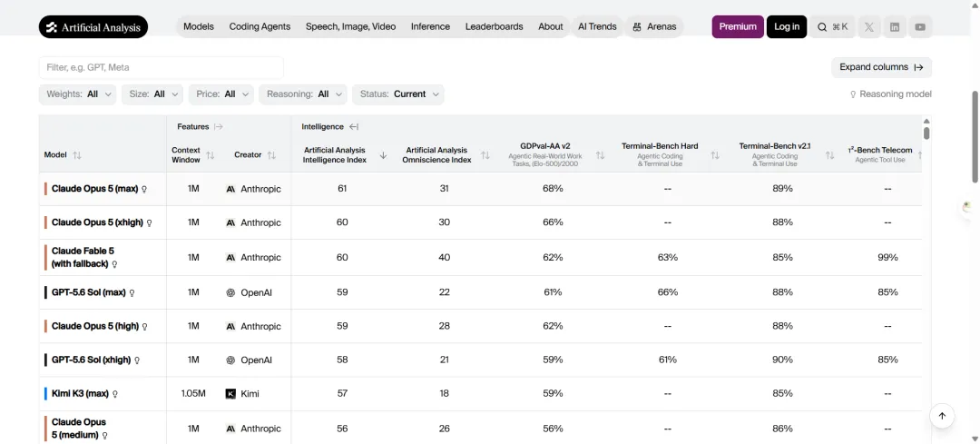Open the YouTube social icon
The image size is (980, 444).
tap(920, 27)
